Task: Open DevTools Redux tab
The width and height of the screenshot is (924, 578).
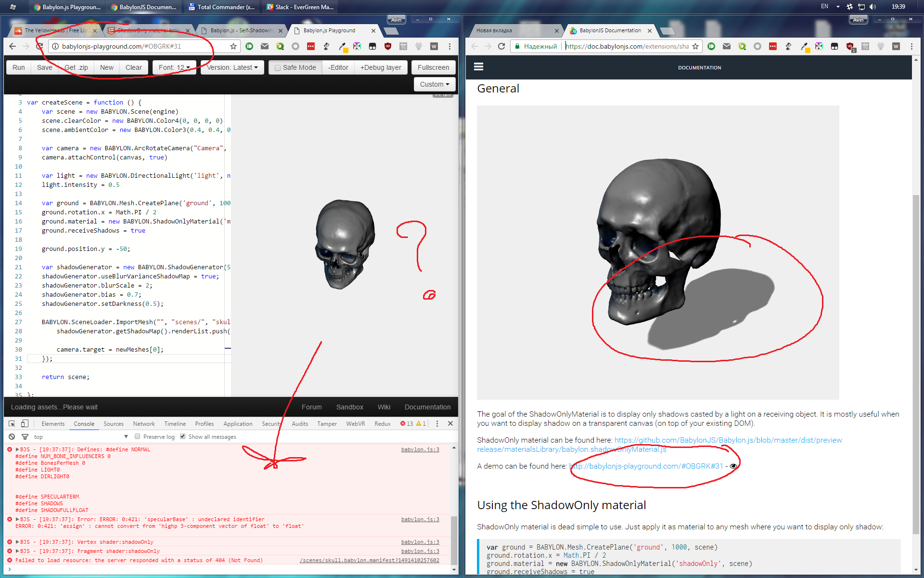Action: 383,424
